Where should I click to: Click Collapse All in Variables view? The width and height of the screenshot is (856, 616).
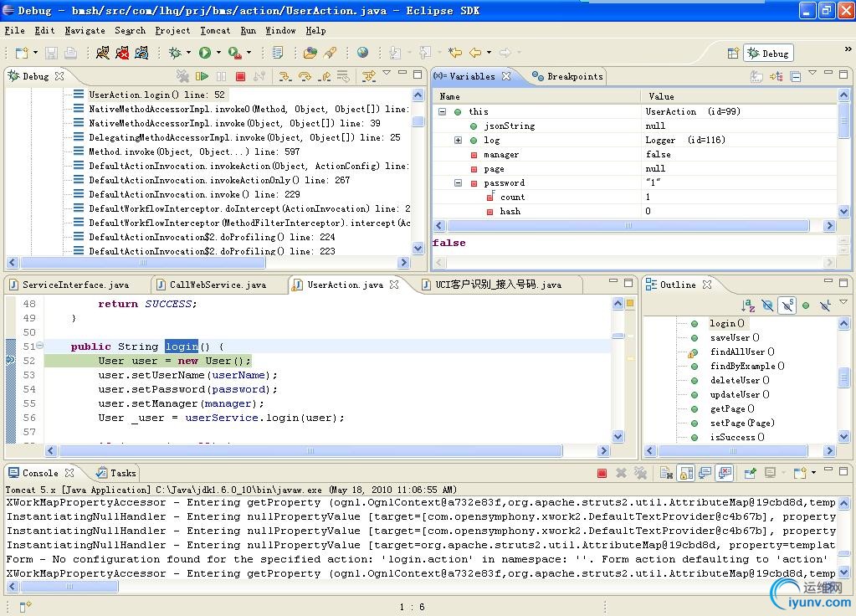tap(796, 76)
